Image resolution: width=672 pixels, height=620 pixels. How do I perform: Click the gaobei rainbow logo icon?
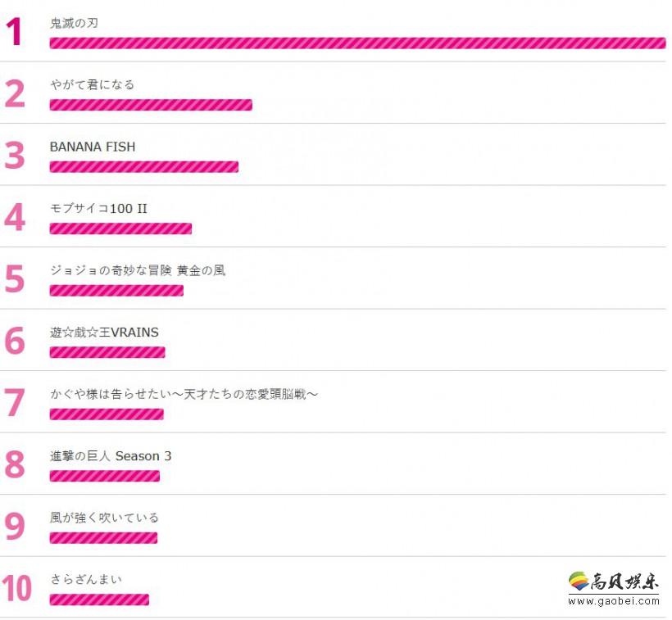point(579,581)
